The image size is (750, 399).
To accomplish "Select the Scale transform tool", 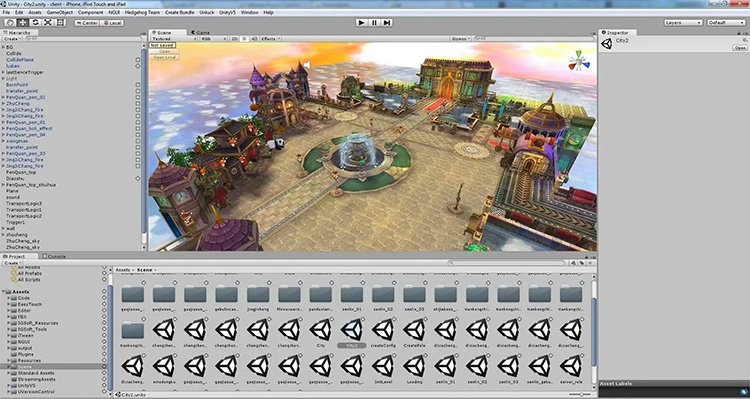I will (48, 22).
